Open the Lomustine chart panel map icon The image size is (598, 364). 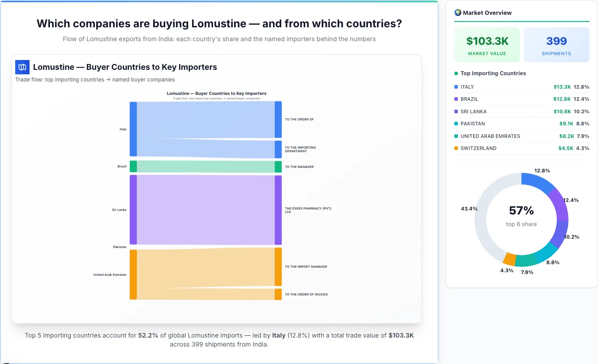(21, 67)
